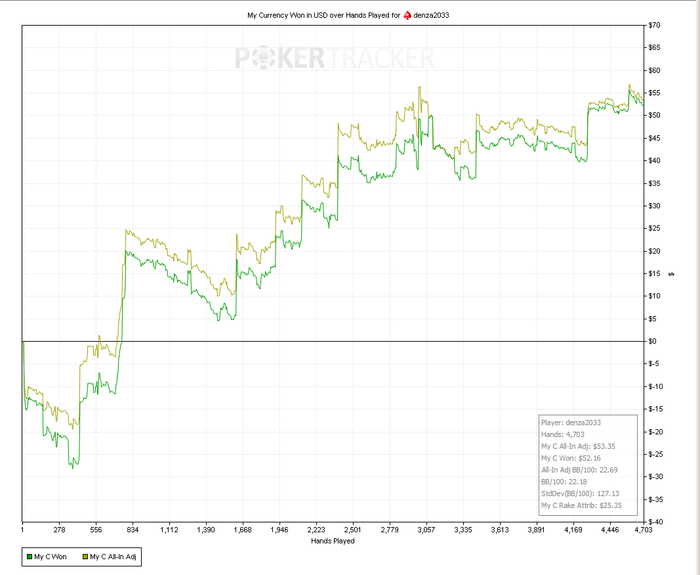
Task: Click the $50 y-axis label
Action: [654, 116]
